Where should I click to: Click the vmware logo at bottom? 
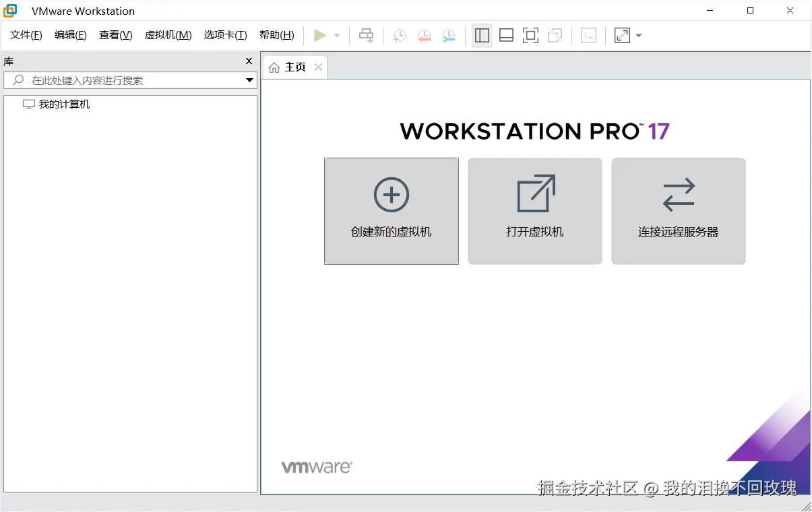tap(317, 467)
